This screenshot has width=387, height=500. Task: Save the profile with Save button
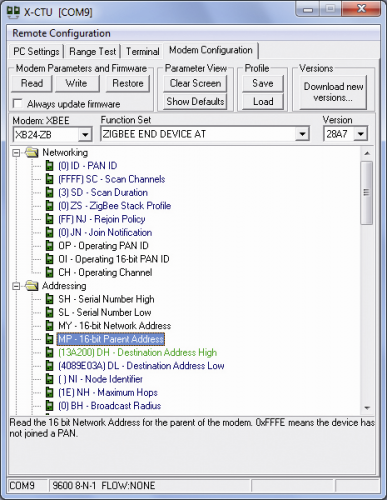[x=263, y=83]
